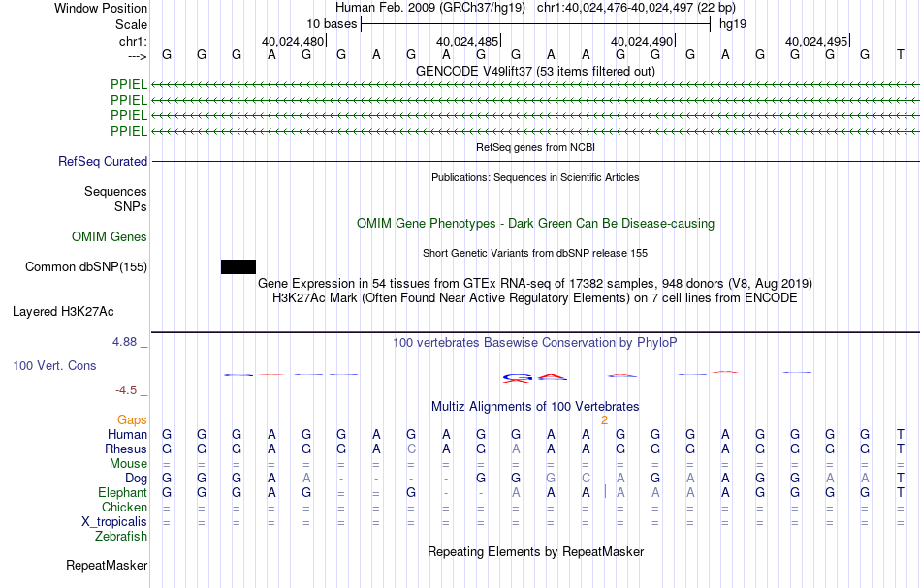Select the Human alignment row label

127,435
